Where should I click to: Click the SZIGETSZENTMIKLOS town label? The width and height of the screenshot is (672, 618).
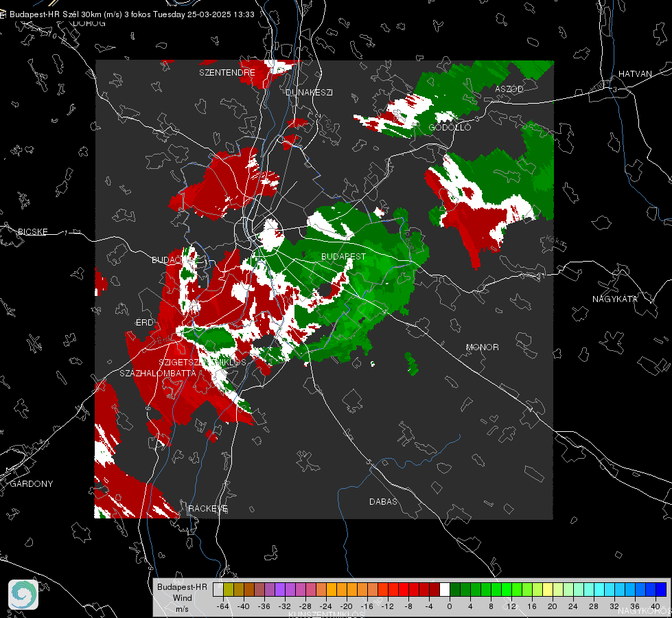click(x=202, y=362)
